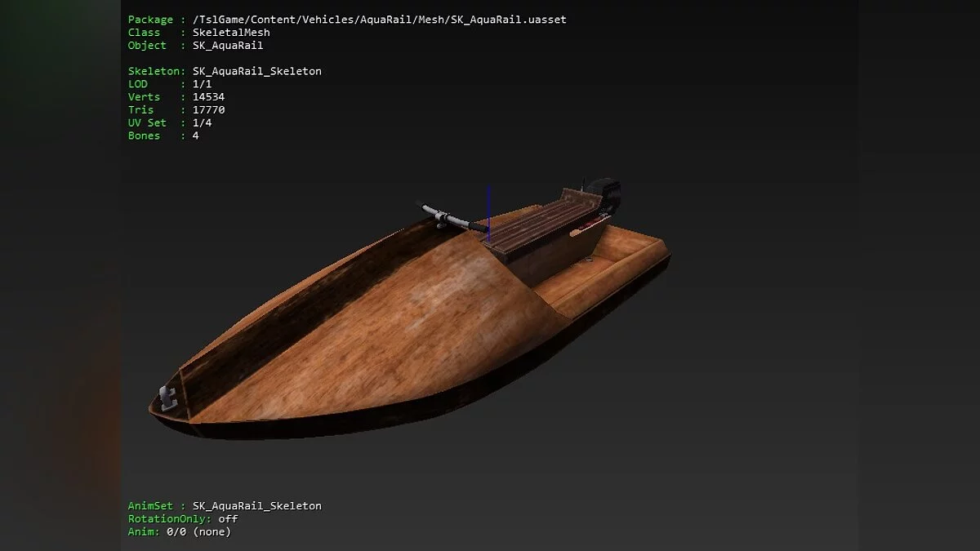
Task: Click the Package file path text
Action: point(379,20)
